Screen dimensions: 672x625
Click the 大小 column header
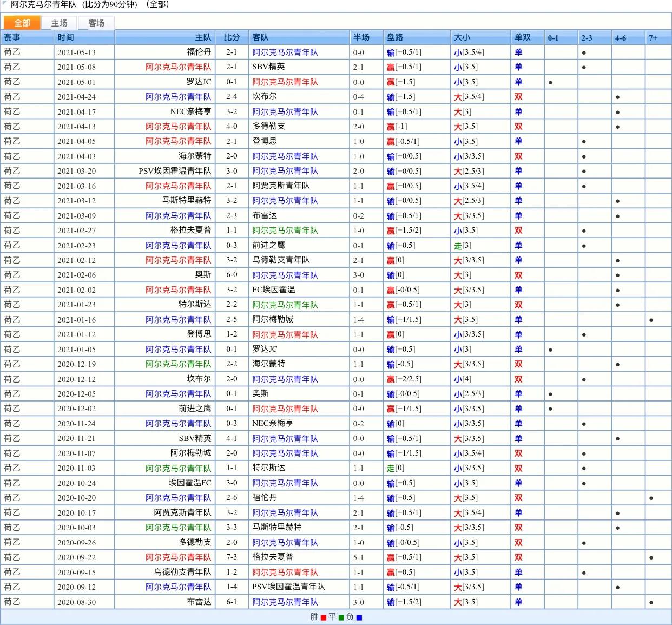(x=462, y=37)
